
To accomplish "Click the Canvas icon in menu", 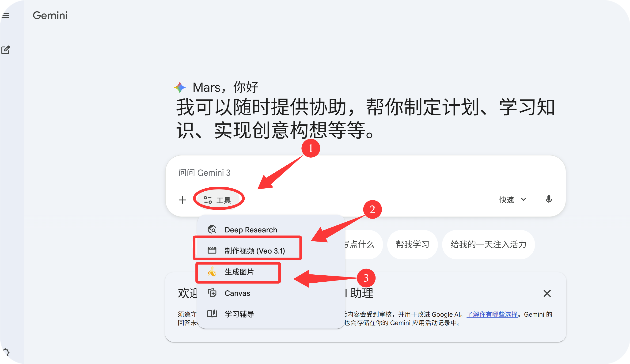I will click(x=212, y=293).
